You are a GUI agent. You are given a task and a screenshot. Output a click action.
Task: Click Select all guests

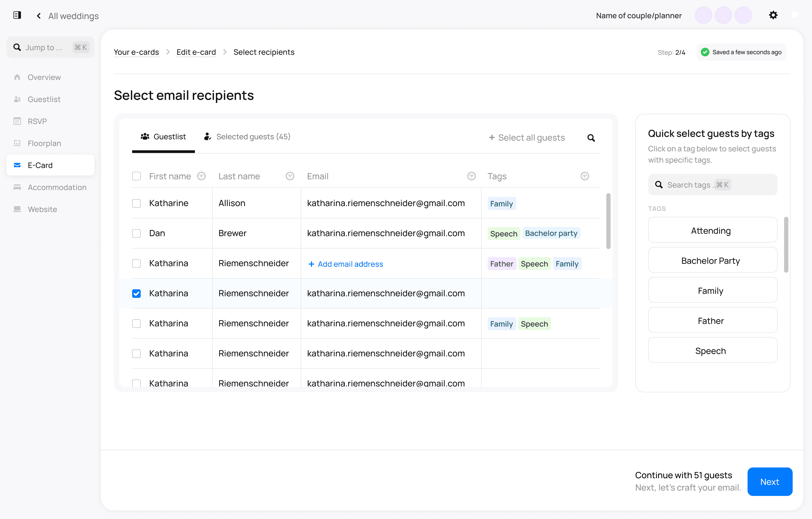tap(527, 137)
